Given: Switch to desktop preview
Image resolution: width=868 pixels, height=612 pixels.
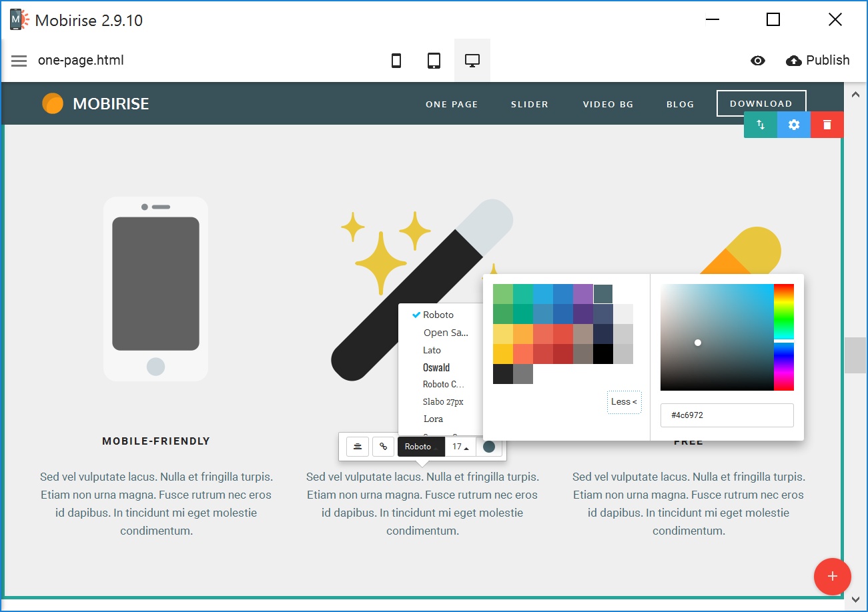Looking at the screenshot, I should tap(472, 61).
